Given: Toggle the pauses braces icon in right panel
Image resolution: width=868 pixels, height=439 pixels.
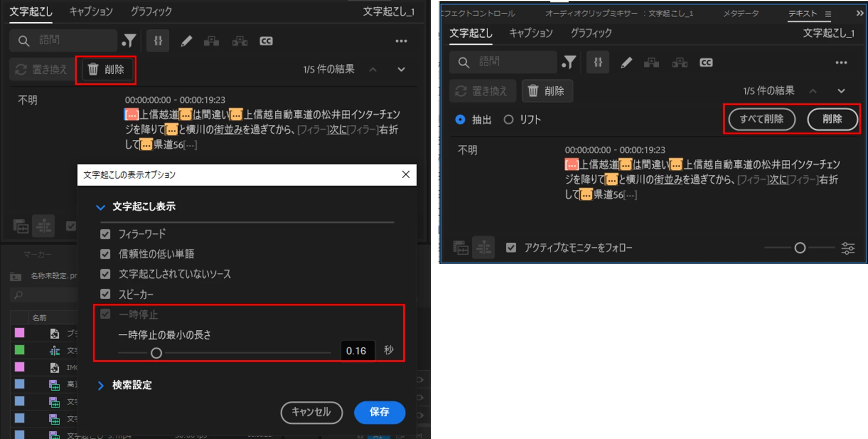Looking at the screenshot, I should click(x=598, y=62).
